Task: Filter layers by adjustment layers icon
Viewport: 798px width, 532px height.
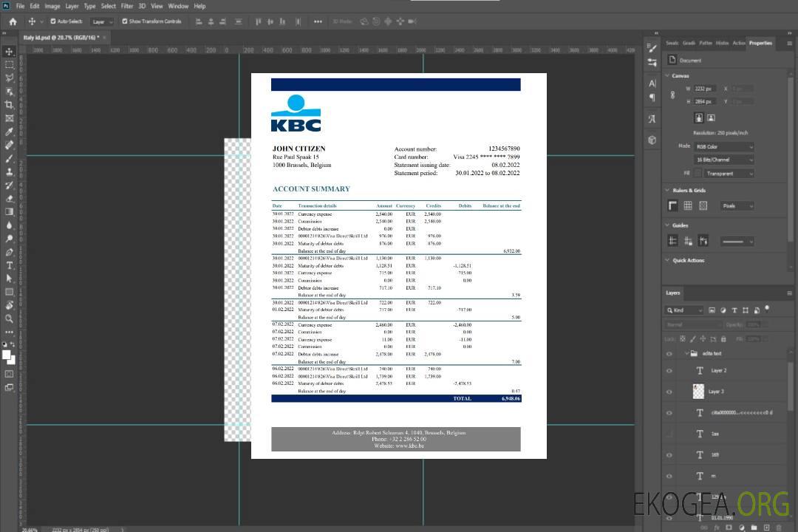Action: (723, 310)
